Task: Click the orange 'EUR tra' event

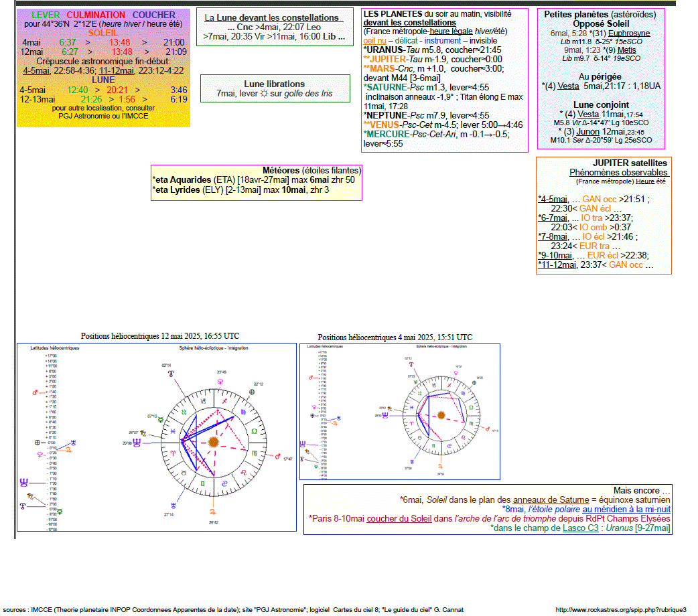Action: [594, 246]
